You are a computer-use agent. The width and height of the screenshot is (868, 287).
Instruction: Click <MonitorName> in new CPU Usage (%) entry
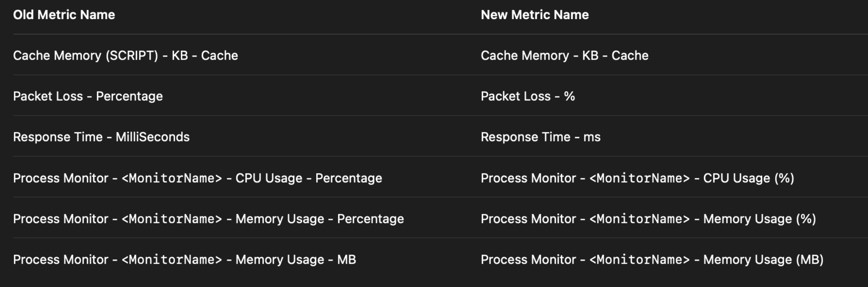pyautogui.click(x=640, y=178)
